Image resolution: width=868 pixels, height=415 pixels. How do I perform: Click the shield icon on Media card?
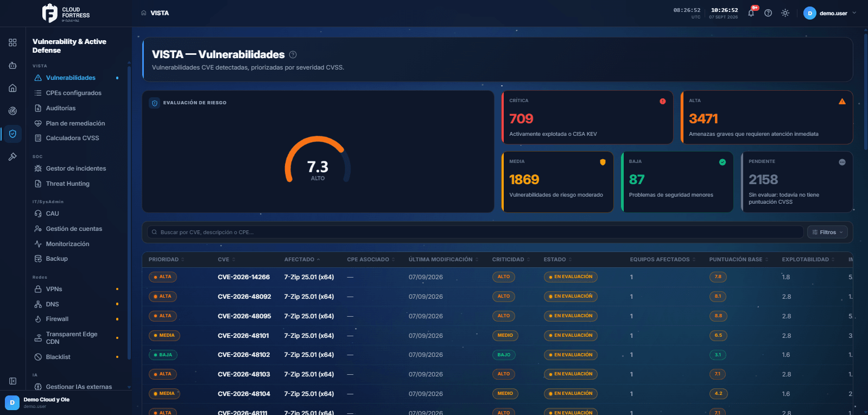[603, 162]
